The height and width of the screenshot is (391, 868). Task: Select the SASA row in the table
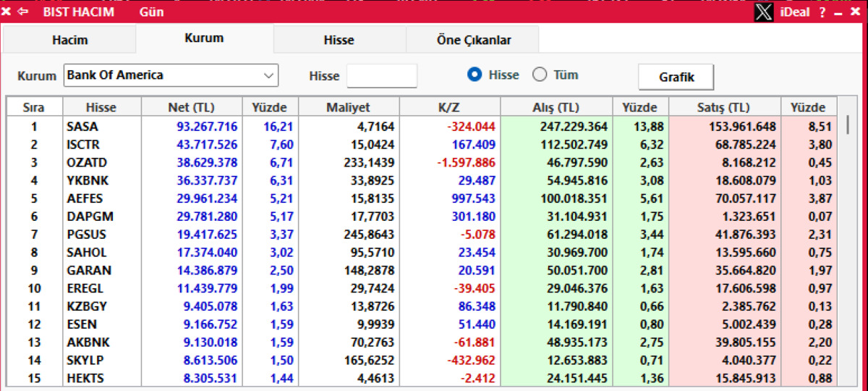(422, 126)
